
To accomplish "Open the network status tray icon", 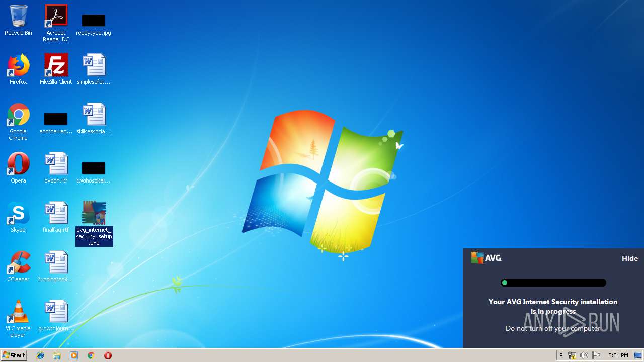I will (x=572, y=355).
